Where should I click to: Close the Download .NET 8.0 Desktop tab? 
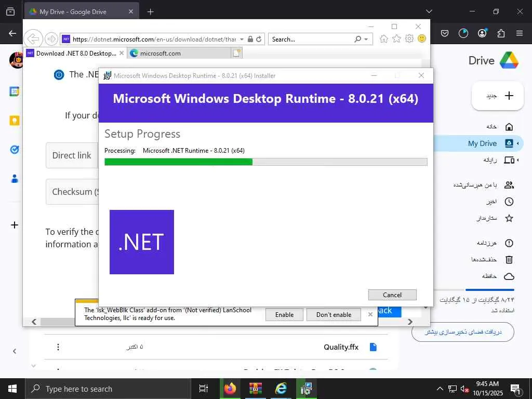coord(122,54)
